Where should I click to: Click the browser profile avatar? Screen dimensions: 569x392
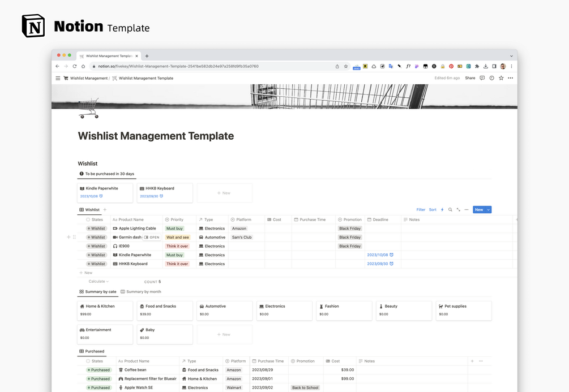503,66
